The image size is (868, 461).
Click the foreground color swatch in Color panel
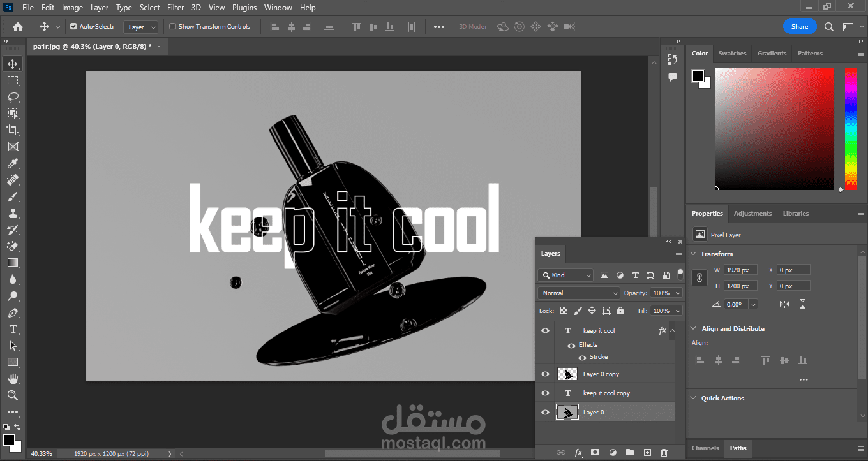(x=698, y=76)
